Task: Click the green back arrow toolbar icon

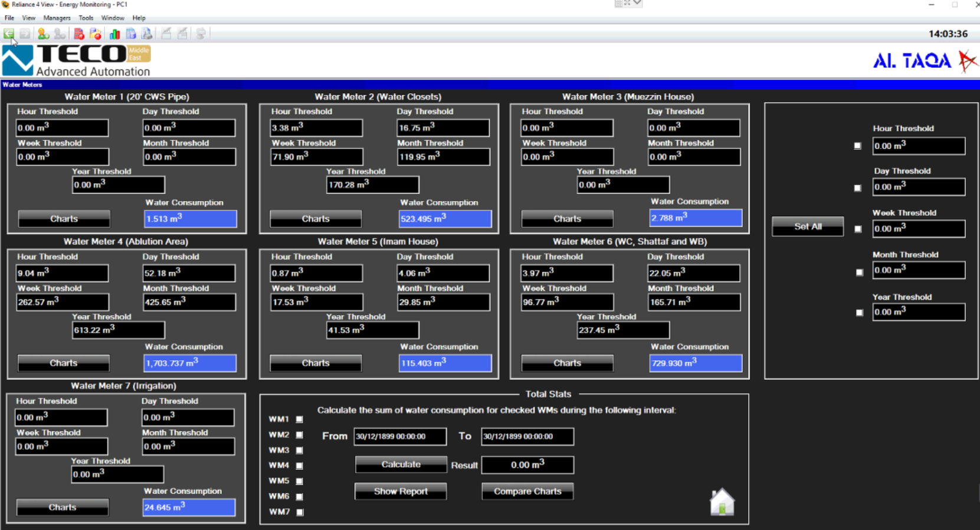Action: tap(9, 34)
